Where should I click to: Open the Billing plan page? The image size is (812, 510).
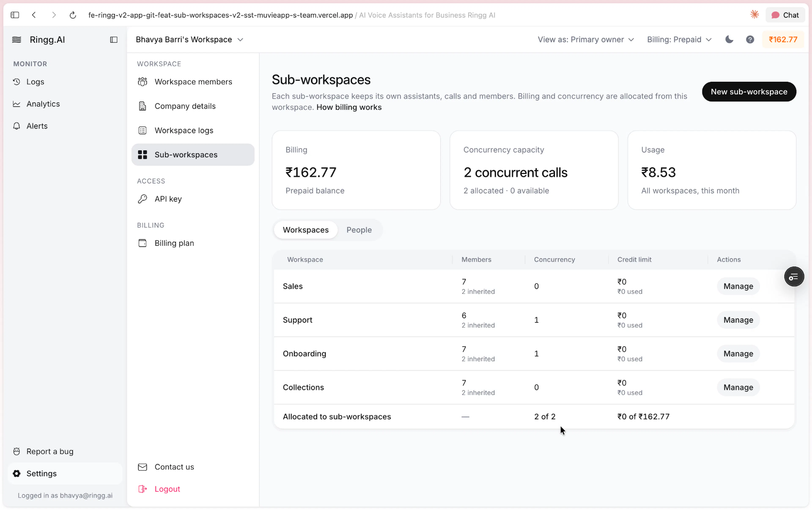click(193, 243)
